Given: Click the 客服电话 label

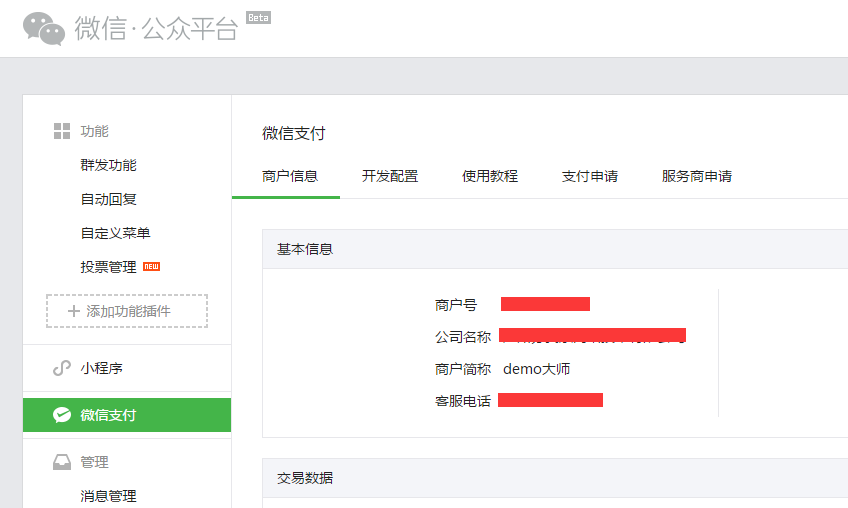Looking at the screenshot, I should click(x=463, y=401).
